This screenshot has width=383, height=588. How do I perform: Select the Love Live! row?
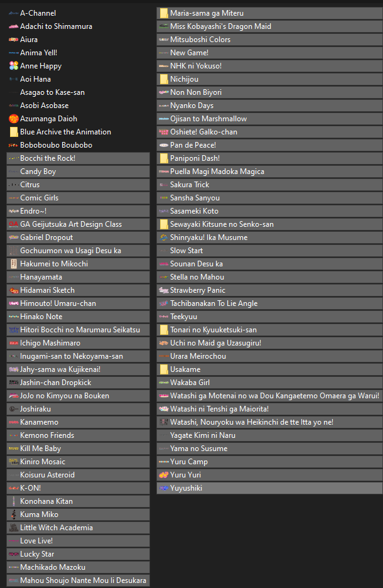coord(78,541)
